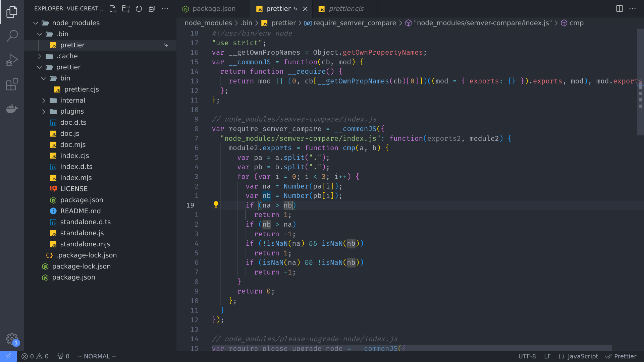The width and height of the screenshot is (644, 362).
Task: Open the Manage settings gear
Action: (12, 339)
